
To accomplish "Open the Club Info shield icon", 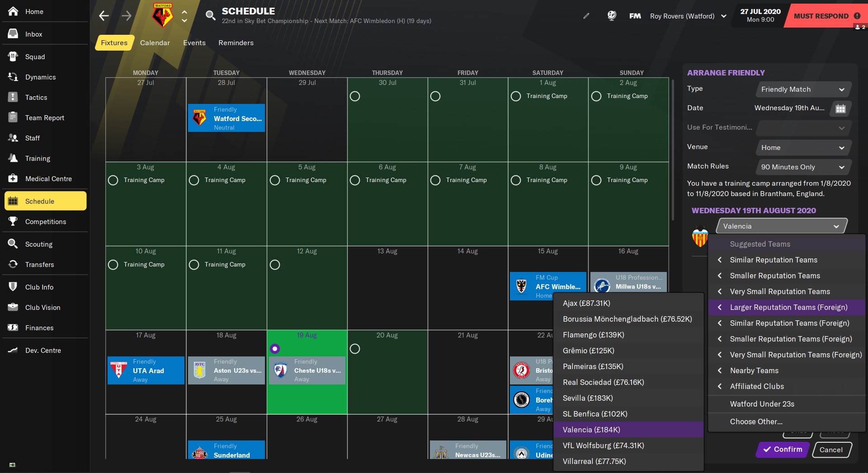I will (13, 287).
